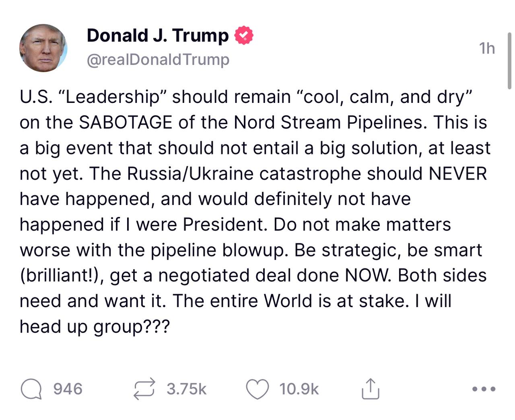
Task: Click the phrase "head up group???"
Action: click(x=95, y=326)
